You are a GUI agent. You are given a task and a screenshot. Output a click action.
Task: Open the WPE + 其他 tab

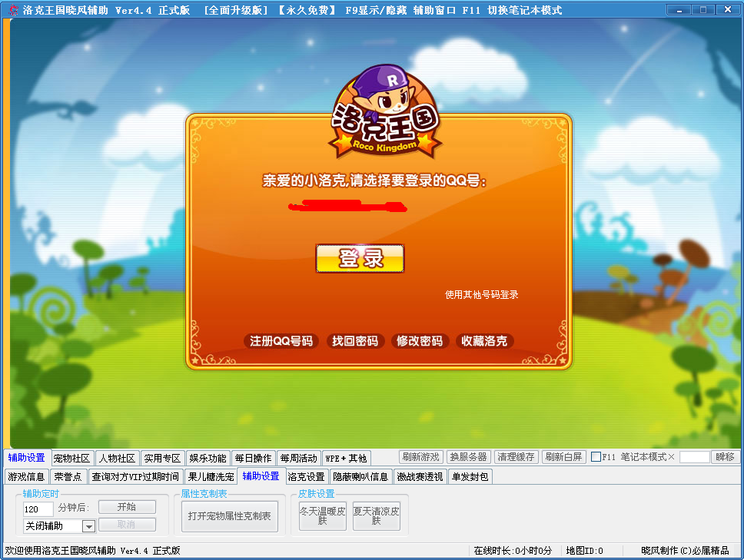coord(346,458)
